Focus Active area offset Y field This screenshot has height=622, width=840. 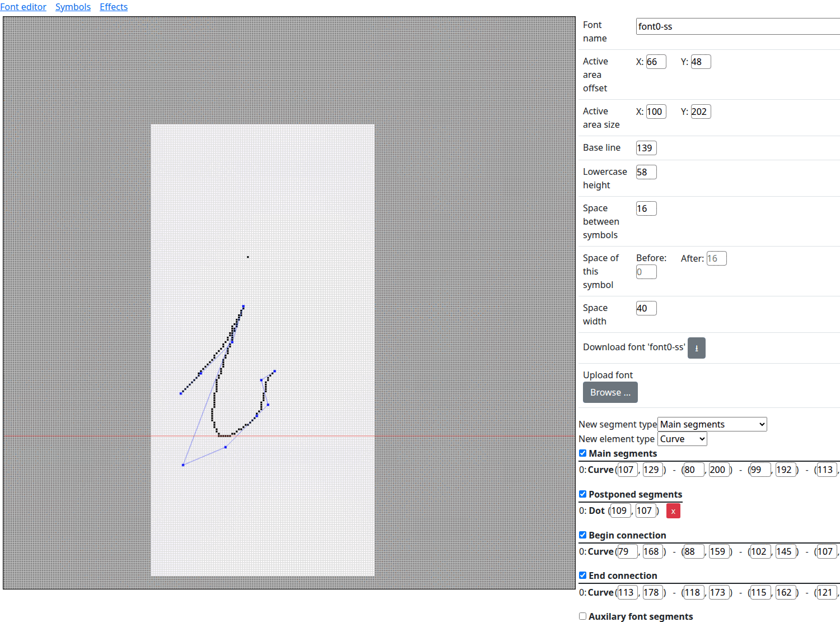(701, 62)
